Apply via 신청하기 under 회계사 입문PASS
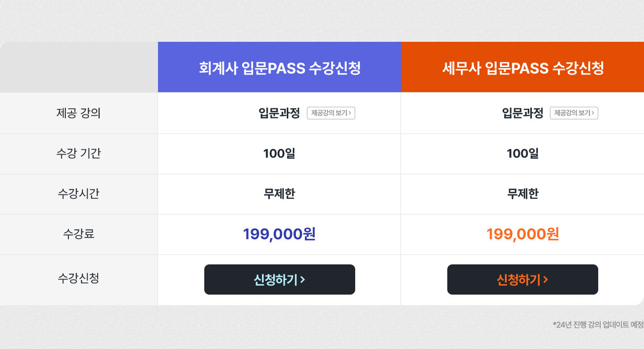Viewport: 644px width, 349px height. coord(280,280)
